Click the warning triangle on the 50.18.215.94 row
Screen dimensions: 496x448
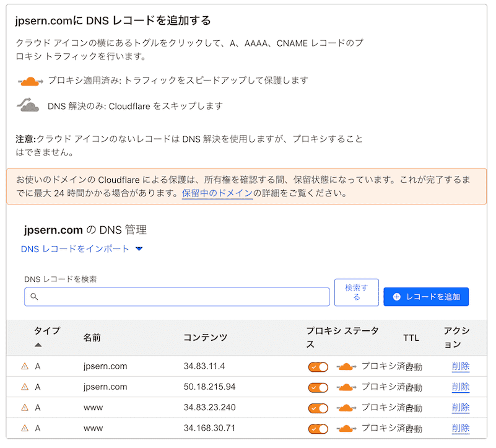[24, 387]
